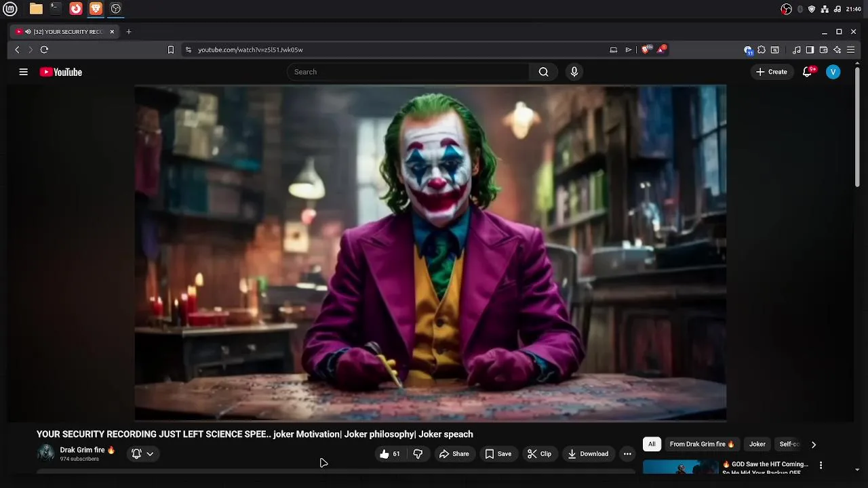Screen dimensions: 868x488
Task: Create a Clip from the video
Action: pos(539,454)
